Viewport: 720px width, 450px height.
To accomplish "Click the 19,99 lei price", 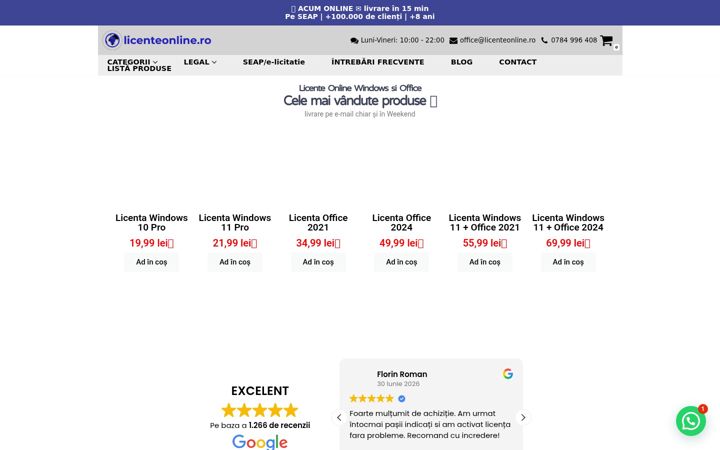I will (x=152, y=243).
